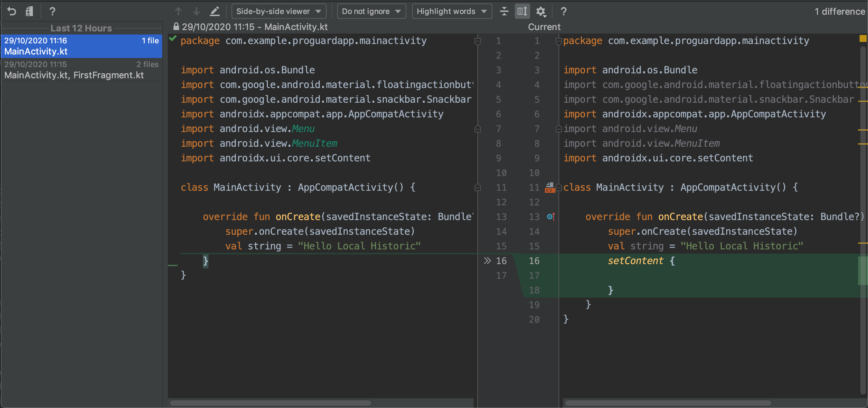The height and width of the screenshot is (408, 868).
Task: Click the apply-change chevron at line 16
Action: (487, 260)
